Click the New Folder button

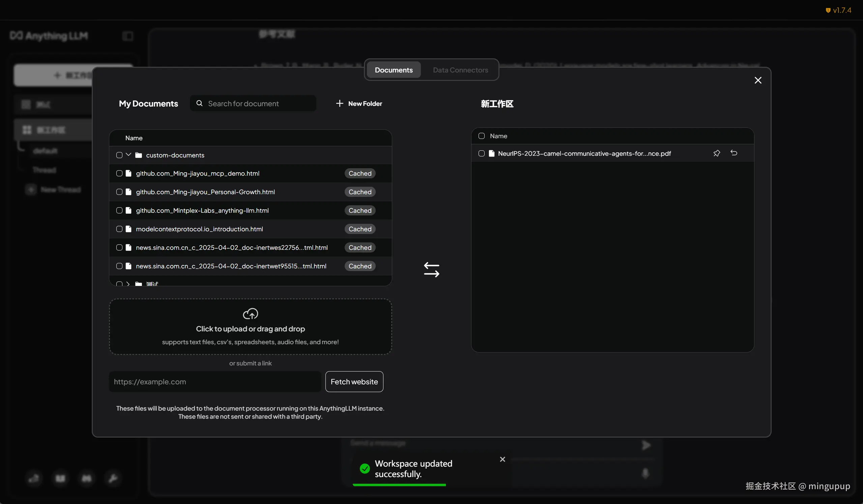pyautogui.click(x=365, y=103)
